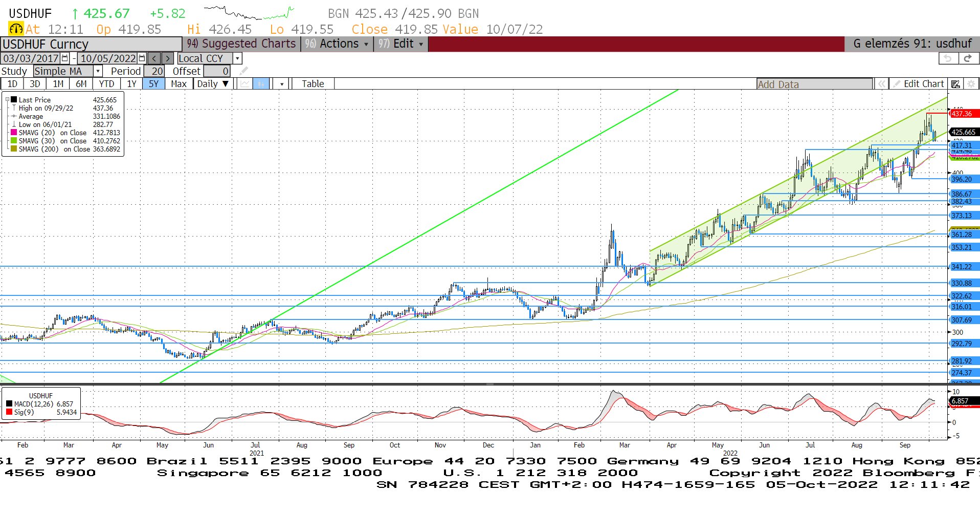Viewport: 980px width, 513px height.
Task: Click the Edit Chart button
Action: [x=918, y=84]
